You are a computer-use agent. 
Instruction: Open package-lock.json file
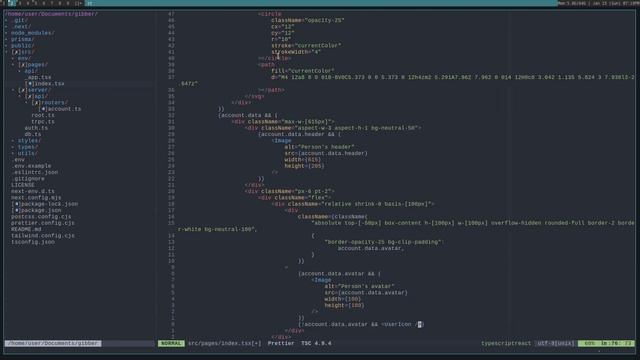(x=49, y=204)
